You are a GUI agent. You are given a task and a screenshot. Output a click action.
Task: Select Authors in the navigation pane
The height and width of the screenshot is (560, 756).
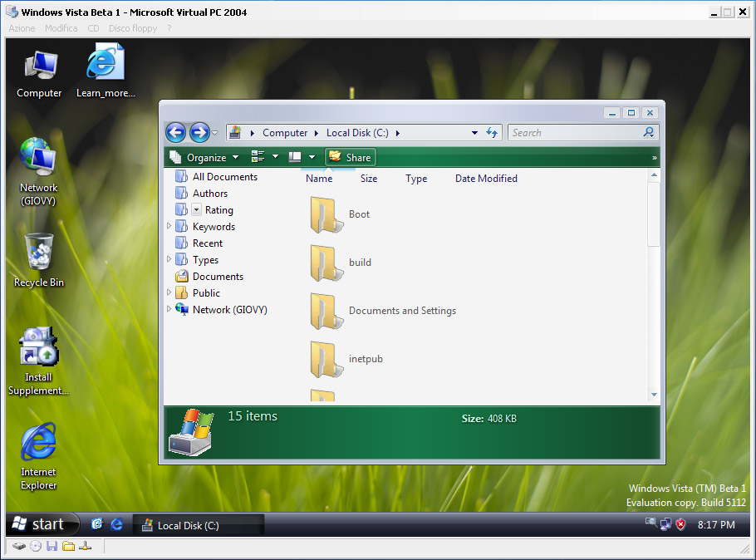209,194
